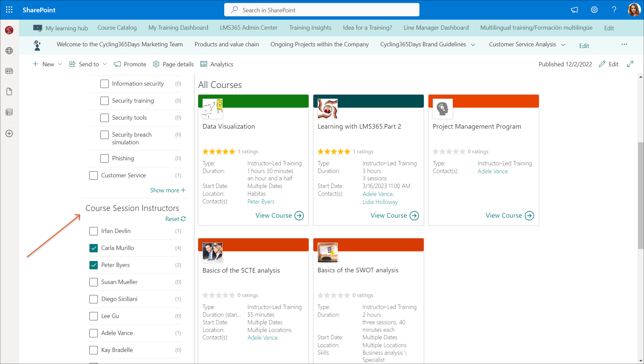
Task: Click arrow icon on Project Management View Course
Action: (530, 216)
